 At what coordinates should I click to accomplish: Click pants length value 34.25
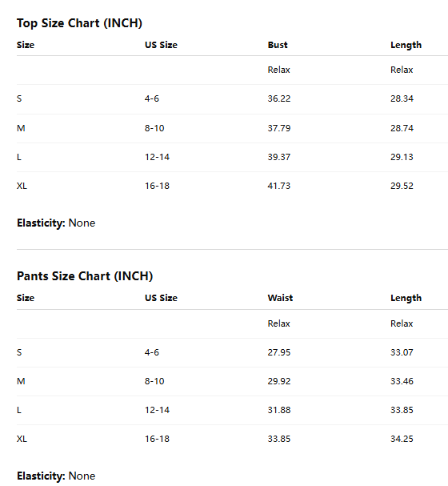402,439
